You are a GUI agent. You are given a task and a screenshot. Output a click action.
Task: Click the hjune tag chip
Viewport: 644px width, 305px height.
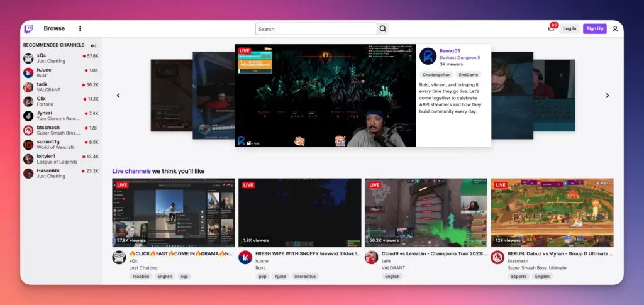tap(280, 276)
